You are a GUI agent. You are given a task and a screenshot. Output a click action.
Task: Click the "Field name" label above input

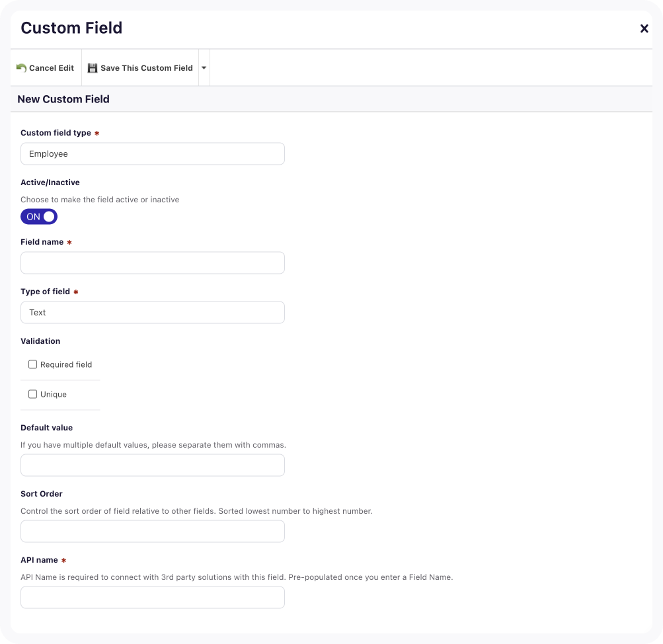click(x=42, y=242)
